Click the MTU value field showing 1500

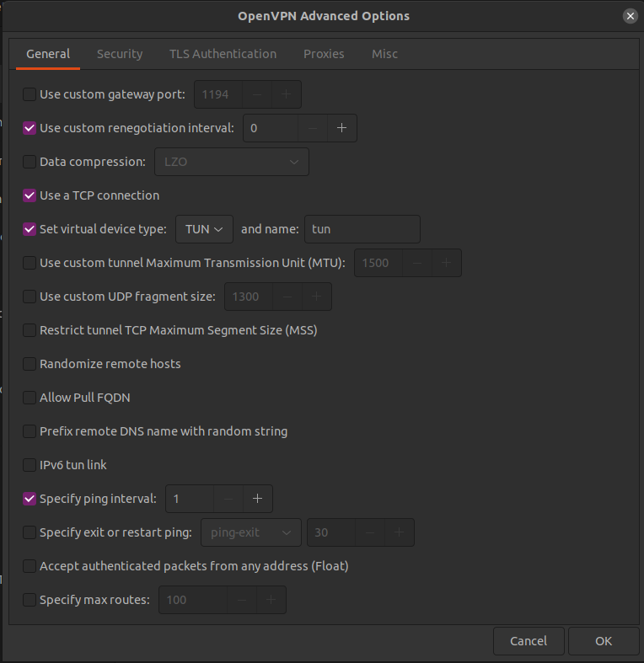[x=378, y=263]
